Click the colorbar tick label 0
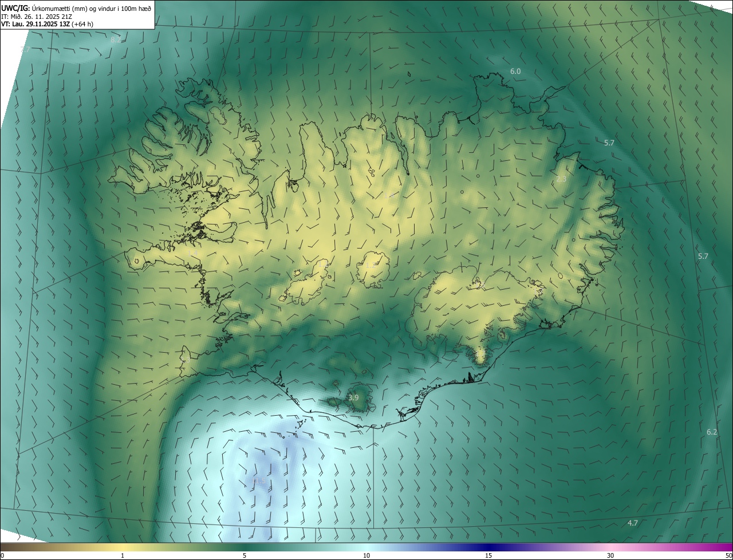This screenshot has width=733, height=560. [2, 555]
